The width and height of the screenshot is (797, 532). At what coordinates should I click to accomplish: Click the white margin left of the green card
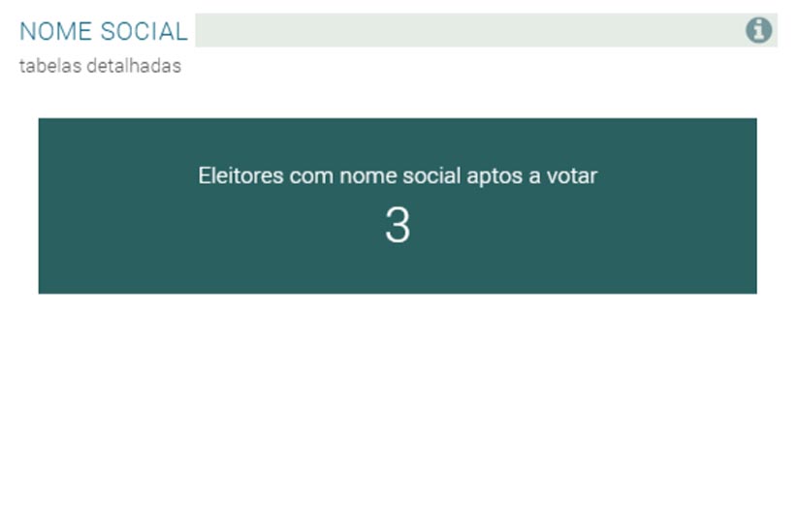coord(18,205)
